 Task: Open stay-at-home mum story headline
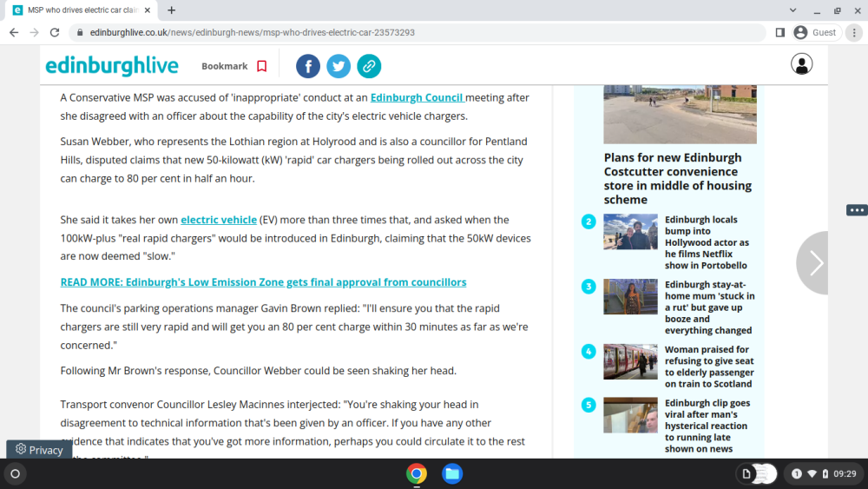click(x=710, y=307)
